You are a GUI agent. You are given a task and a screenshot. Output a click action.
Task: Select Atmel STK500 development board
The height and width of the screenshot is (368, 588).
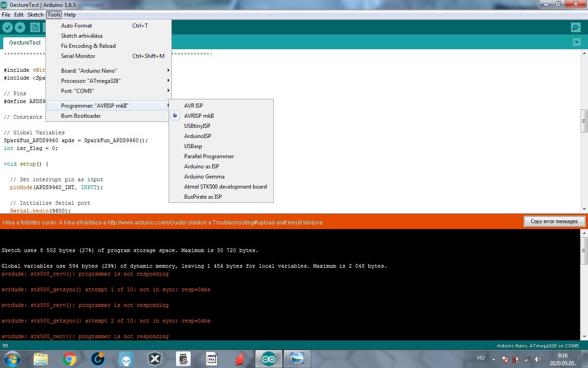pos(221,187)
